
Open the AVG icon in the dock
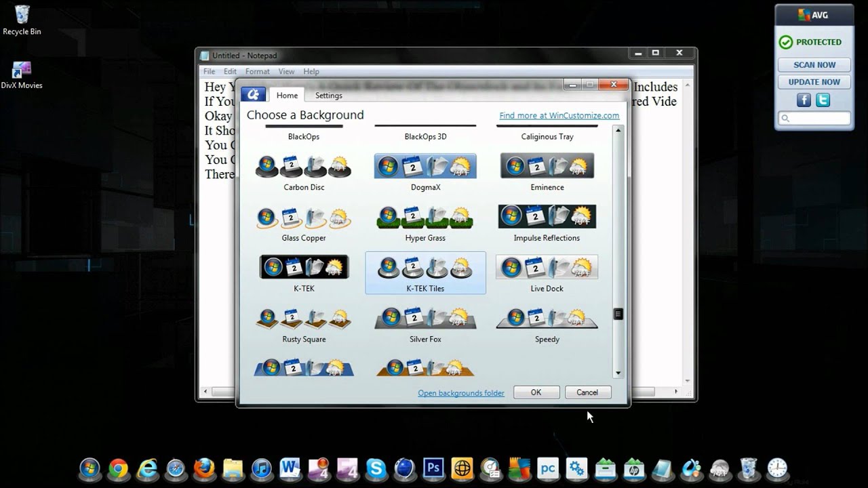click(519, 468)
